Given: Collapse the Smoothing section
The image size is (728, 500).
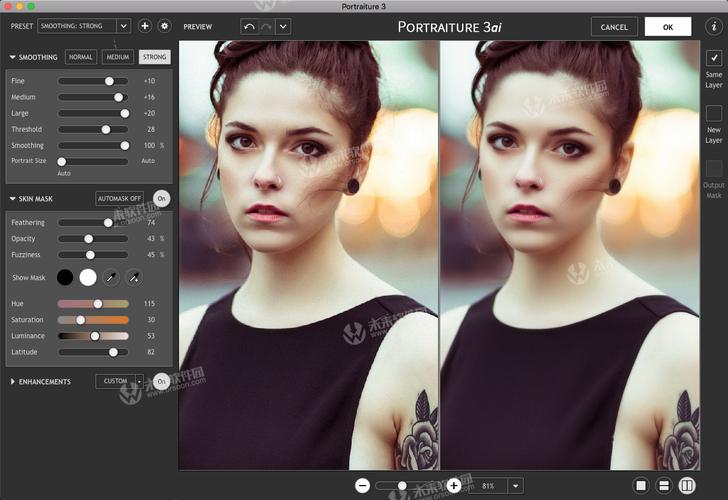Looking at the screenshot, I should 13,57.
